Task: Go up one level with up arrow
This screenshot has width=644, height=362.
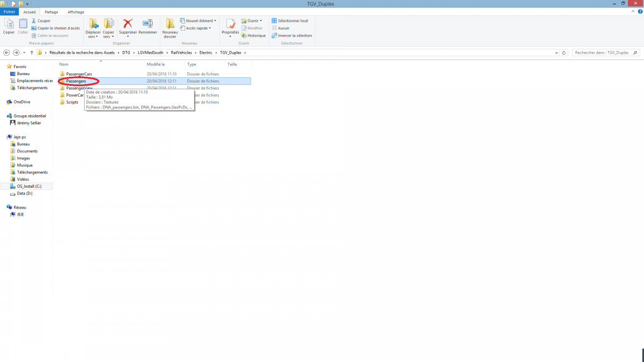Action: [x=31, y=53]
